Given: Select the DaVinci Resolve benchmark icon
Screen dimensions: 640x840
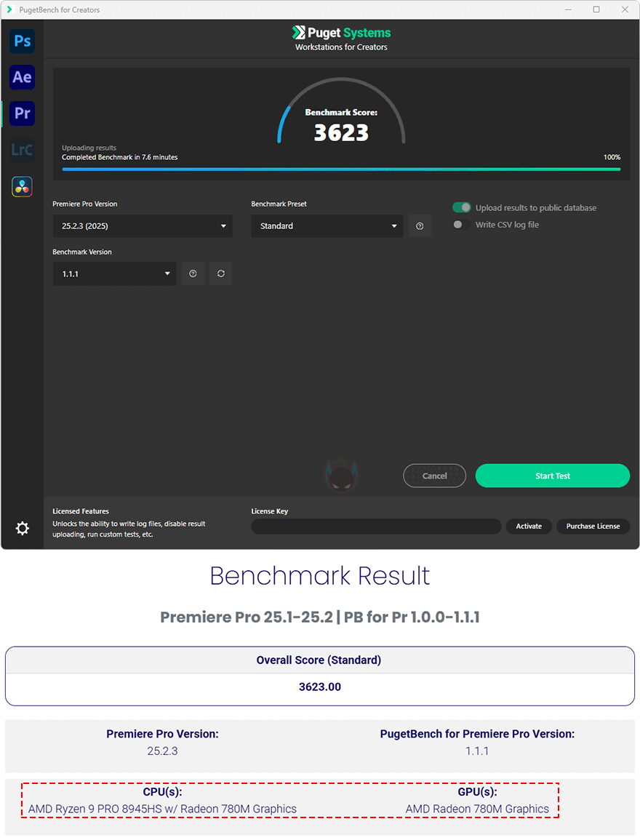Looking at the screenshot, I should click(22, 186).
